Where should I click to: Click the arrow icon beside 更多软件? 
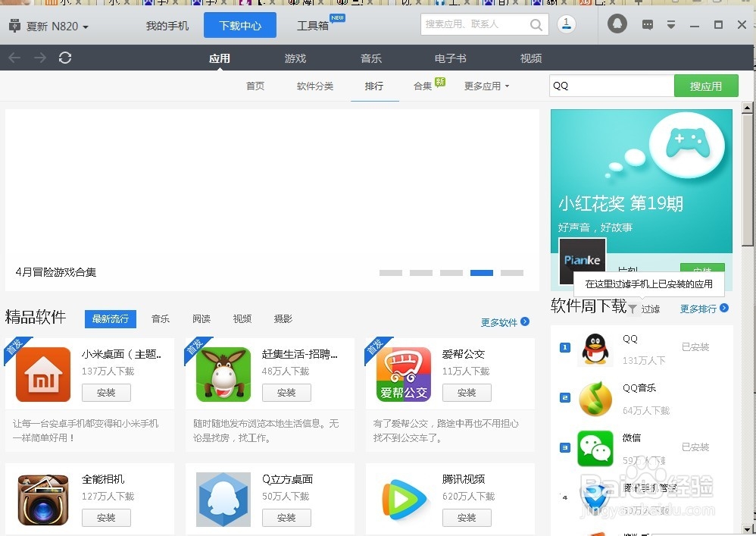[x=525, y=321]
